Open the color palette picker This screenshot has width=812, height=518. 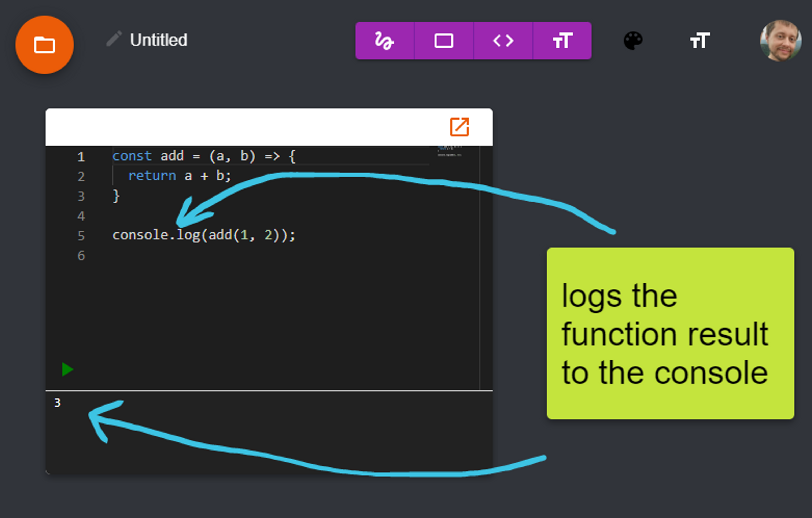(633, 41)
